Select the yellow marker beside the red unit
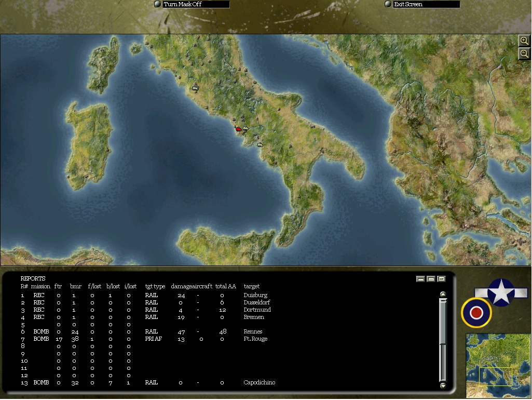532x400 pixels. (x=245, y=128)
